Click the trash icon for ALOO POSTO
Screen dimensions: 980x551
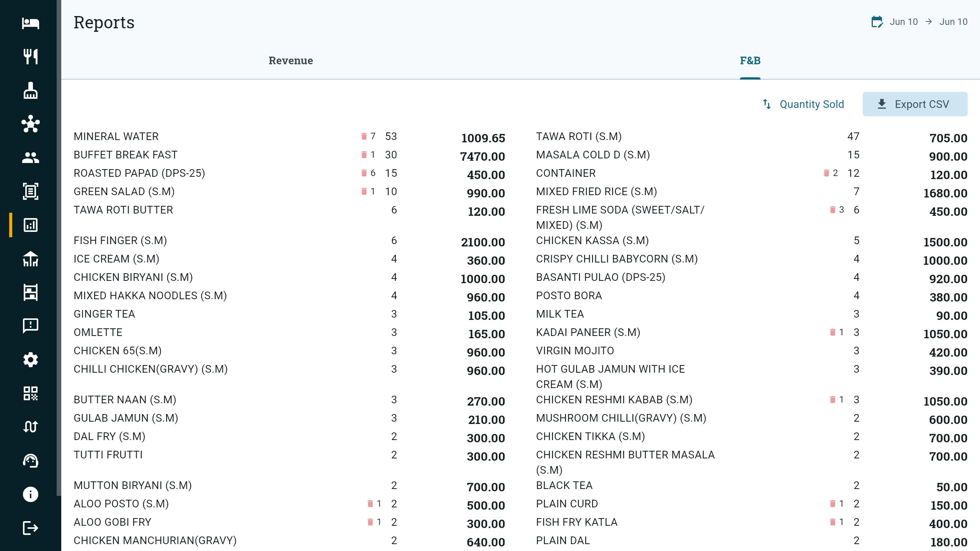pyautogui.click(x=370, y=504)
